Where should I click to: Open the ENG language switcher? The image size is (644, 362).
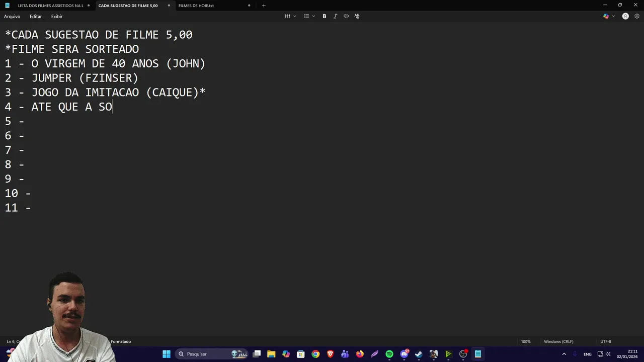point(587,354)
